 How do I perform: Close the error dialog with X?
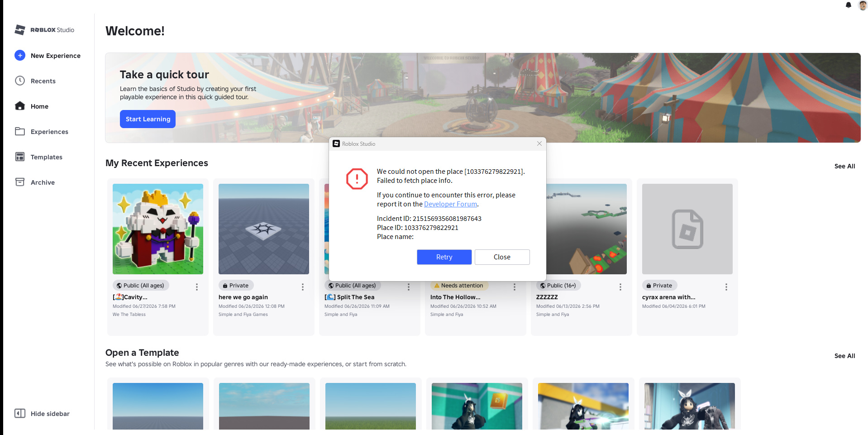[x=539, y=143]
